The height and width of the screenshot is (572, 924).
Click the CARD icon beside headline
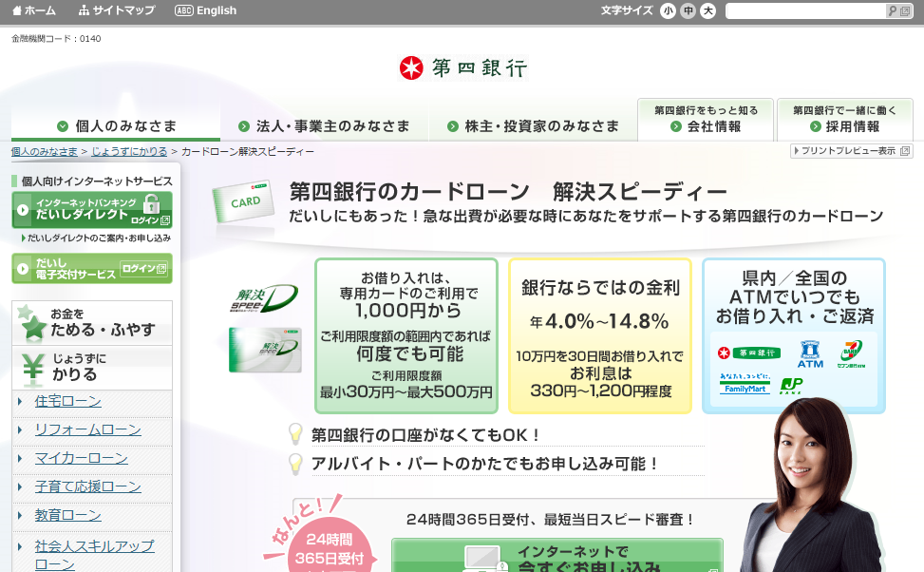point(243,201)
